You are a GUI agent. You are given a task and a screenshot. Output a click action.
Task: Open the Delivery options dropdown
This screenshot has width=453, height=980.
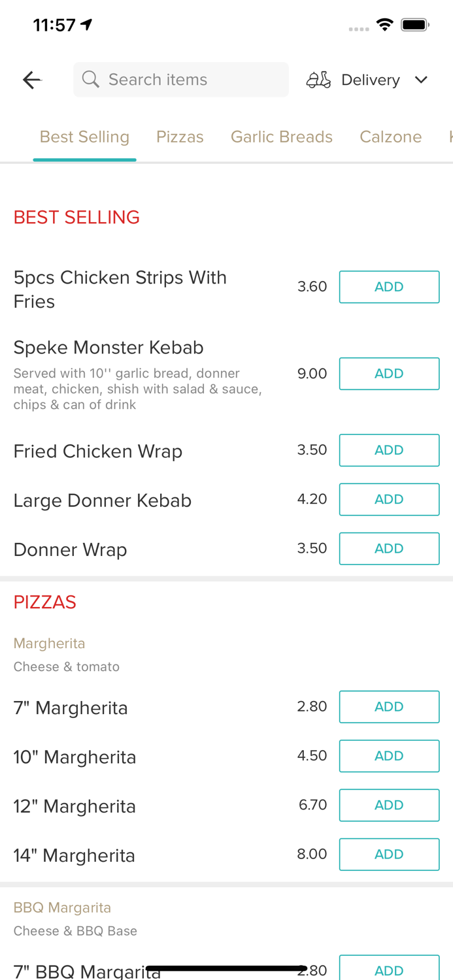[370, 80]
